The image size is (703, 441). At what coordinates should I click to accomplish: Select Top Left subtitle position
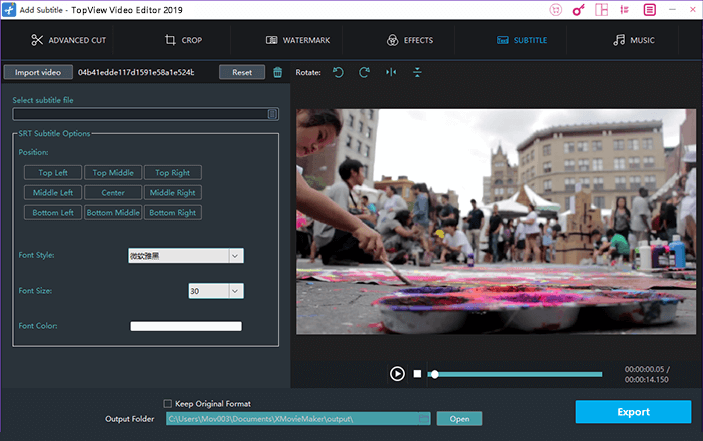pos(53,172)
